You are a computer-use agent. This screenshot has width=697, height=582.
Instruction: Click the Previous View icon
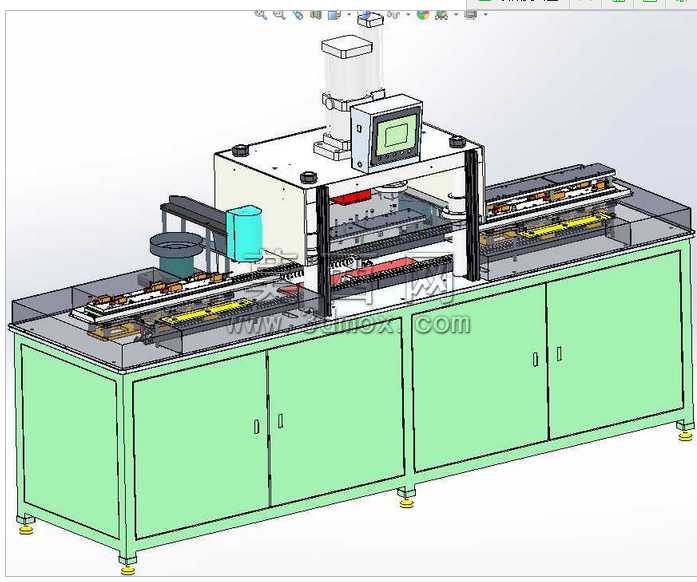pos(298,15)
